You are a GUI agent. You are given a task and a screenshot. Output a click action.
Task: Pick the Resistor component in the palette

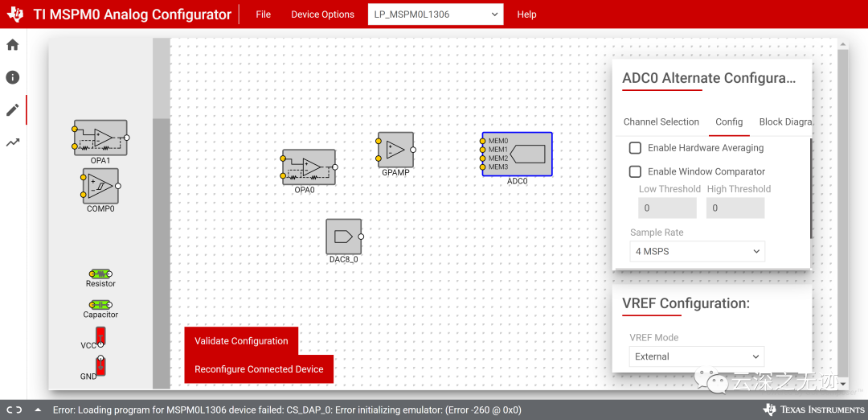click(100, 274)
